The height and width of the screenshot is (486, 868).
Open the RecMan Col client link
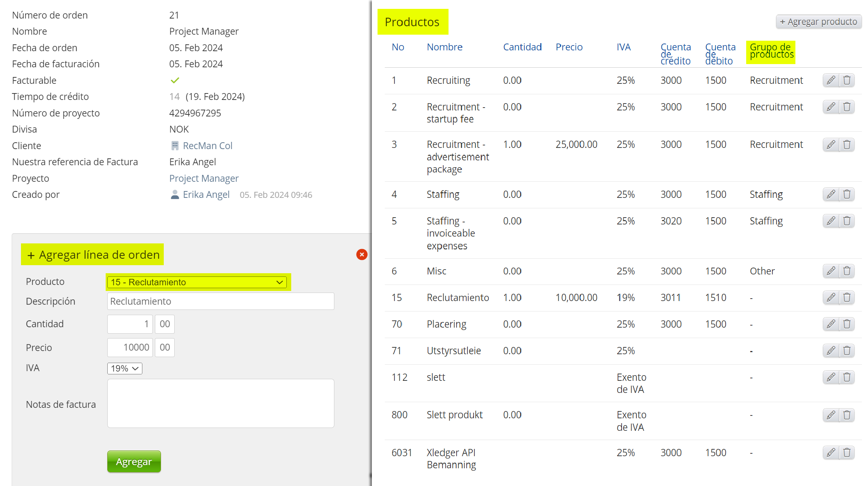pyautogui.click(x=207, y=145)
